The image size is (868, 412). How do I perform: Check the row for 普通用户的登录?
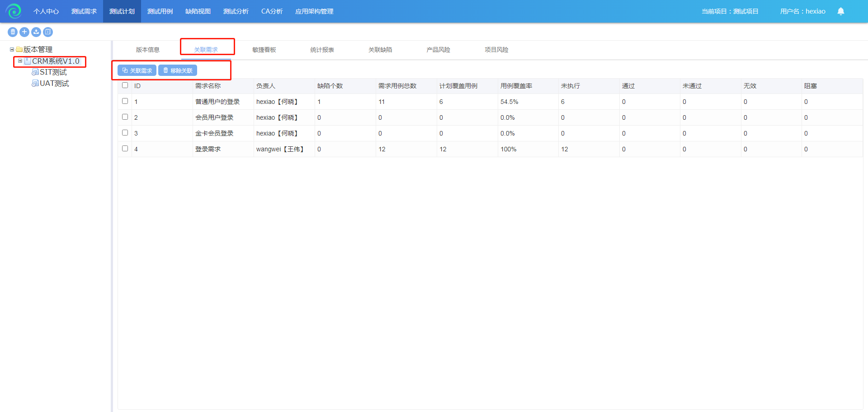tap(125, 101)
